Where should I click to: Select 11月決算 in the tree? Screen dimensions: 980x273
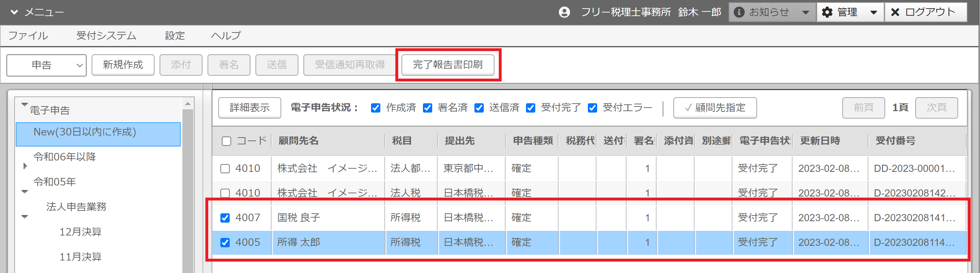(80, 257)
